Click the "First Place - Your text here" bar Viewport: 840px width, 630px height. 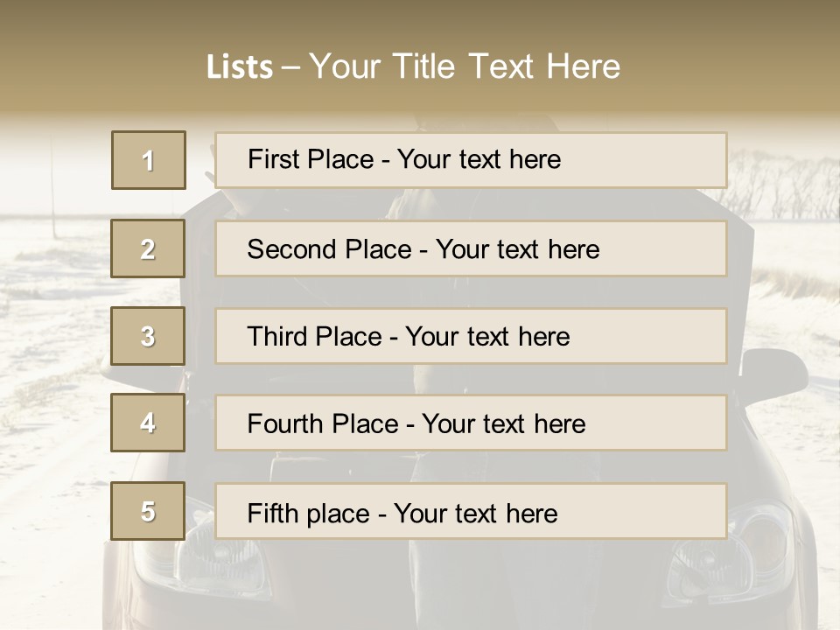(x=471, y=160)
